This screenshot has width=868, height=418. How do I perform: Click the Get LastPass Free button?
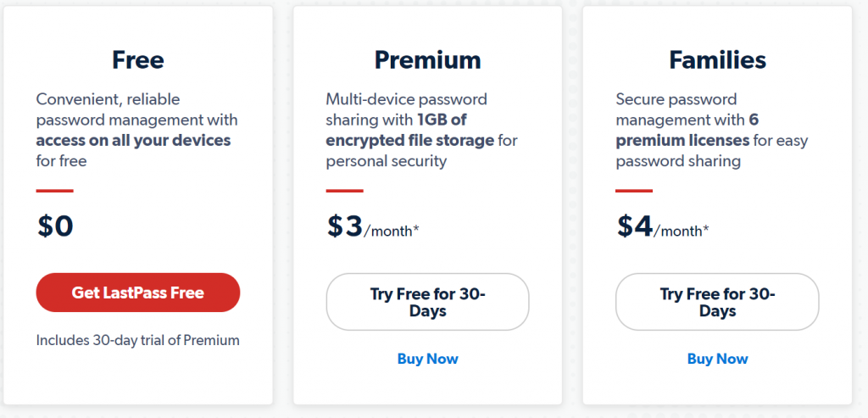pyautogui.click(x=138, y=293)
